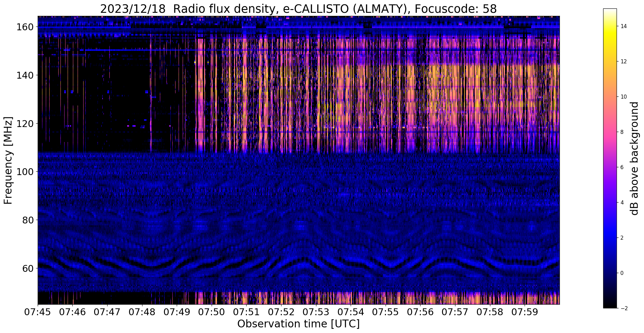Viewport: 644px width, 333px height.
Task: Click the 07:46 time tick label
Action: pyautogui.click(x=73, y=312)
